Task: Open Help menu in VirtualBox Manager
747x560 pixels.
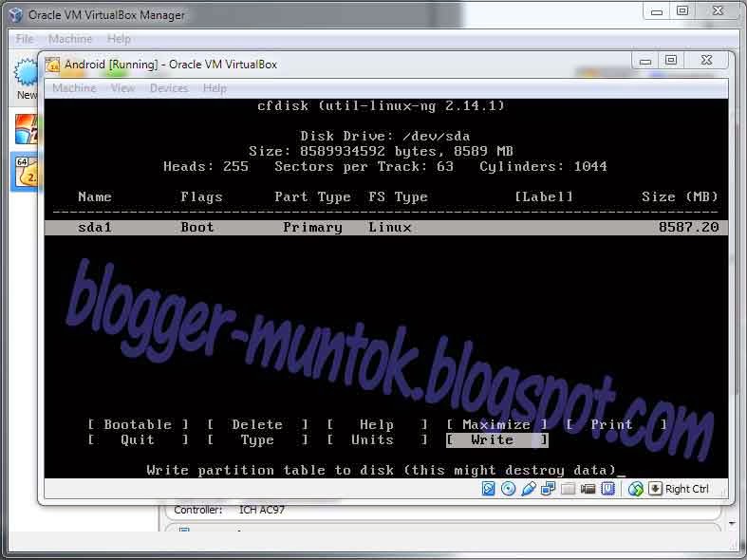Action: [119, 39]
